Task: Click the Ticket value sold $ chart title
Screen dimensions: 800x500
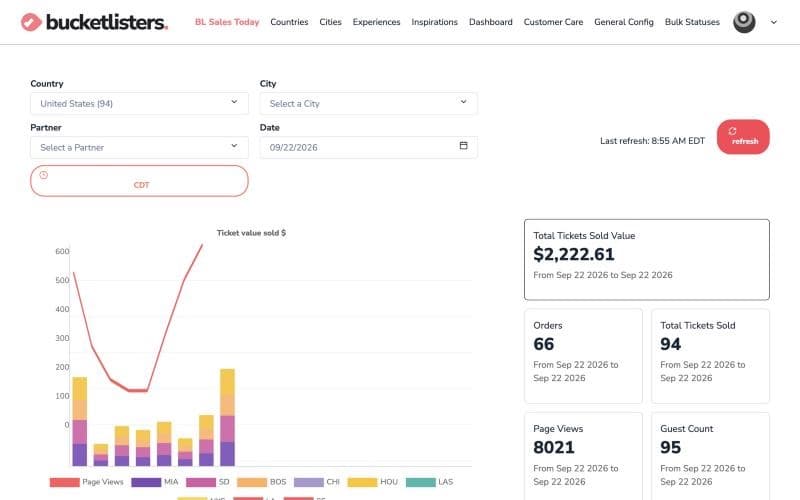Action: (251, 233)
